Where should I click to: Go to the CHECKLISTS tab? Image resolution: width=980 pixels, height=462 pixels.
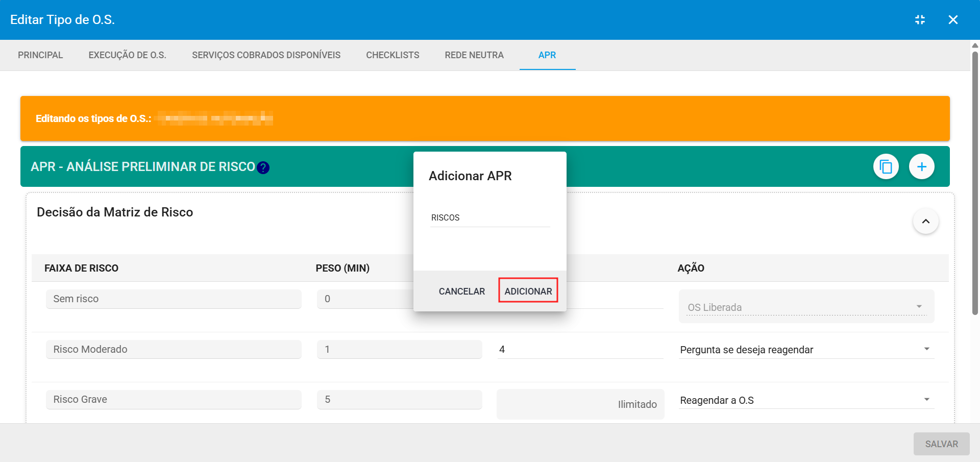(393, 55)
